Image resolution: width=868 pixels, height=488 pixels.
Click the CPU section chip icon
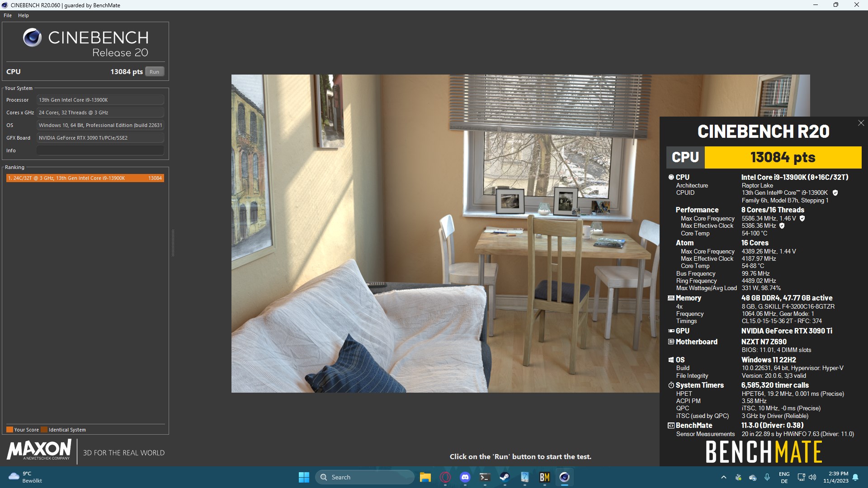point(671,177)
